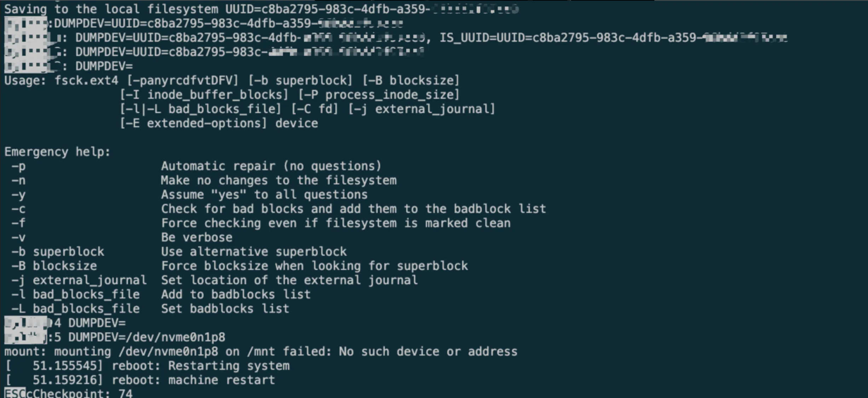This screenshot has height=398, width=868.
Task: Click the "reboot: Restarting system" log line
Action: (200, 366)
